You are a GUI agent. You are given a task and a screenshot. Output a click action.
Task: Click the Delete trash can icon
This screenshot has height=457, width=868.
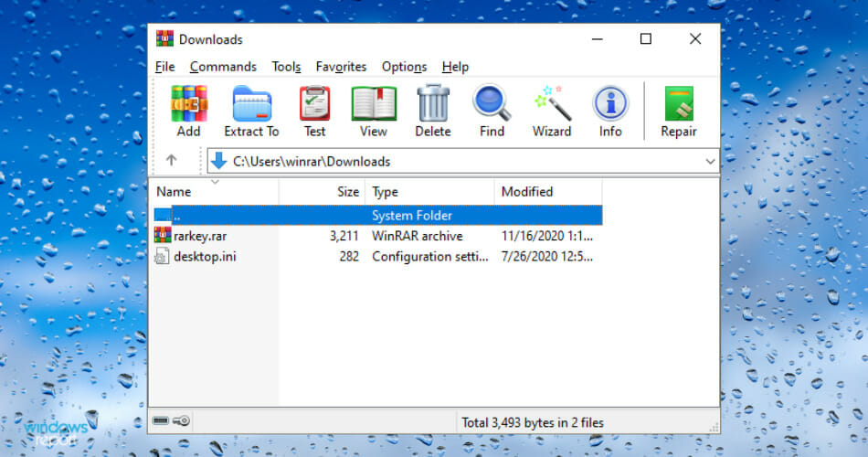(x=433, y=103)
